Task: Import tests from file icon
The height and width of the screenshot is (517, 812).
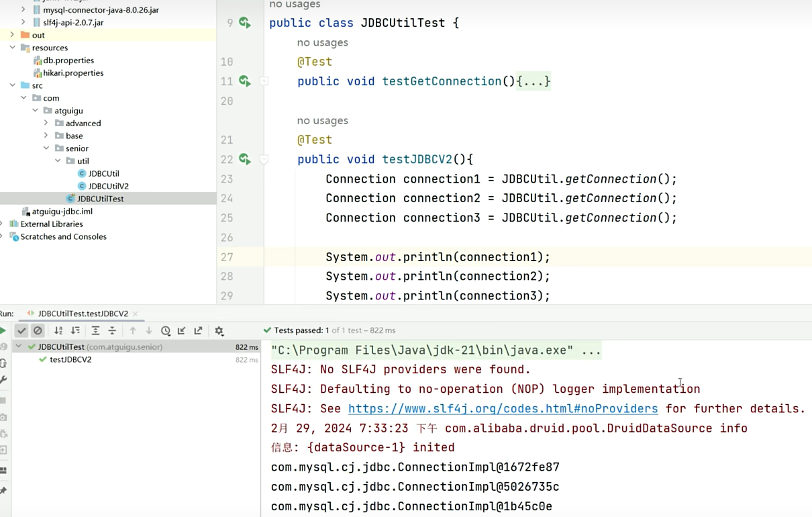Action: point(182,330)
